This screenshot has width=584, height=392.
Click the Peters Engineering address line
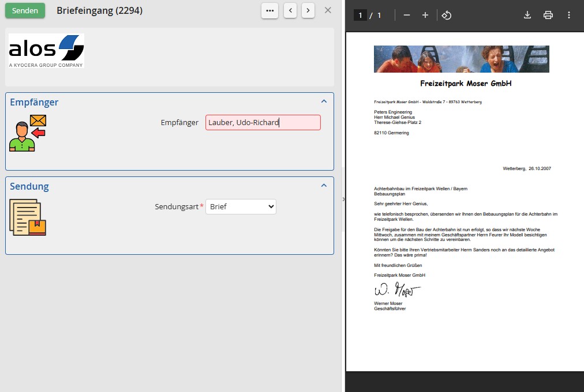pyautogui.click(x=393, y=112)
